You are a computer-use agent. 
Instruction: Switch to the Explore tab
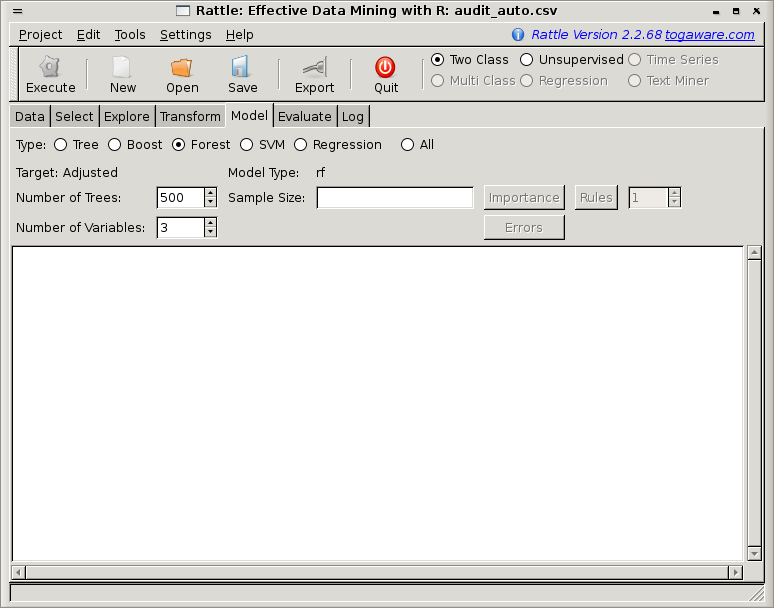(x=126, y=116)
